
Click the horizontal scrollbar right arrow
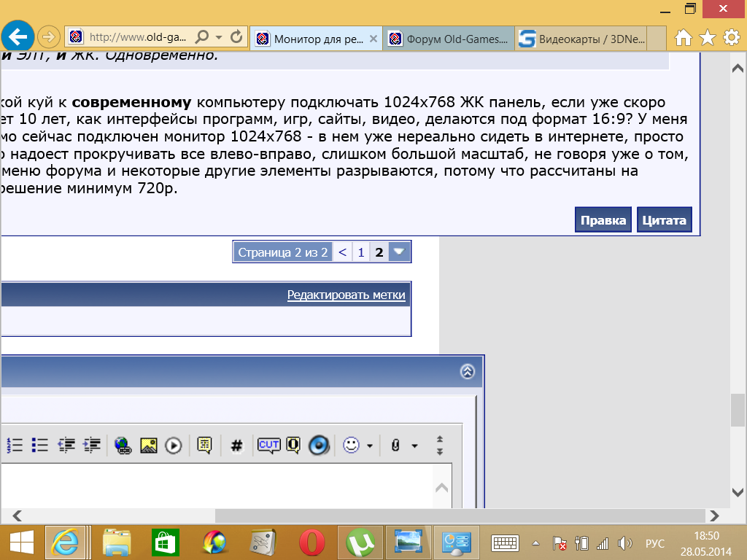(x=714, y=516)
